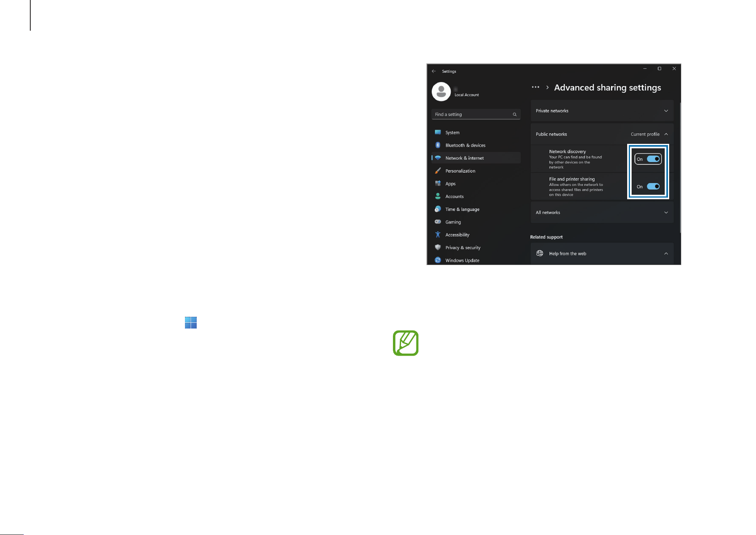This screenshot has width=756, height=535.
Task: Click the breadcrumb ellipsis icon
Action: [535, 87]
